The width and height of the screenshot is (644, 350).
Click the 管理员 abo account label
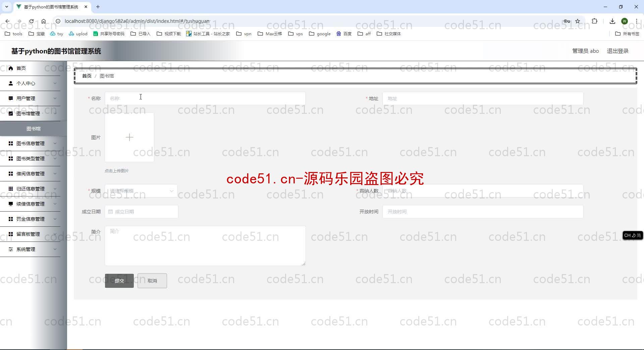pyautogui.click(x=586, y=51)
